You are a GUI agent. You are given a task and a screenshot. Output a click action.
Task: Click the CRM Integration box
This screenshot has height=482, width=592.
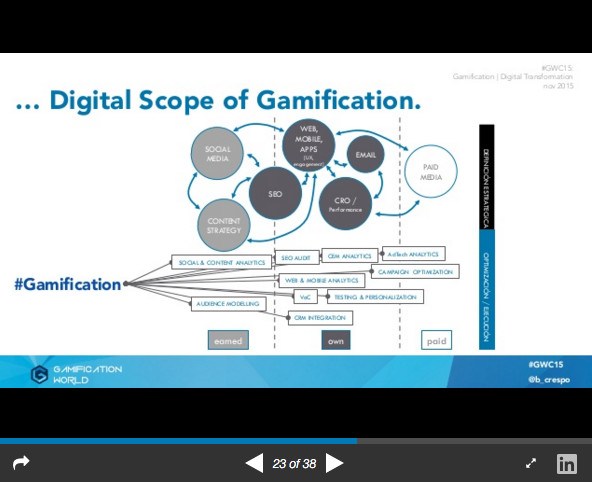coord(320,318)
